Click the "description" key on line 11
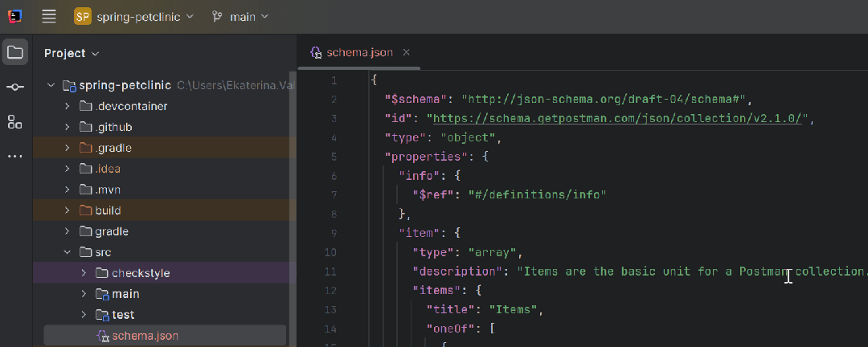The image size is (868, 347). [x=458, y=271]
